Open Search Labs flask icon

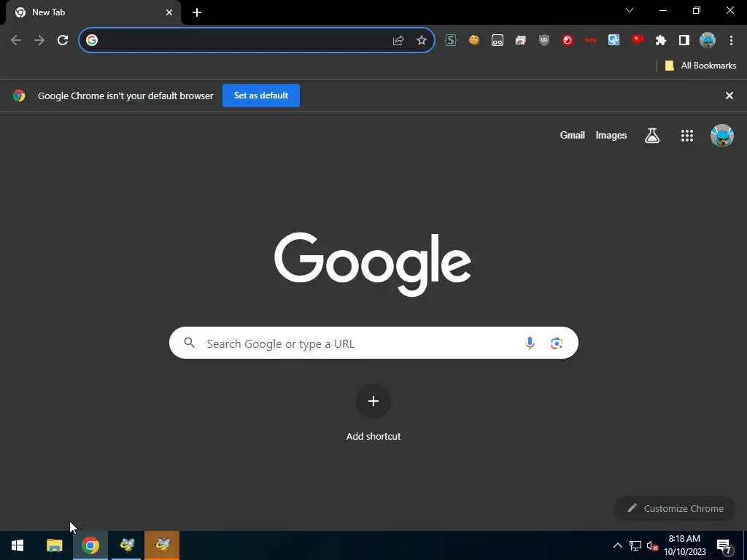[651, 136]
